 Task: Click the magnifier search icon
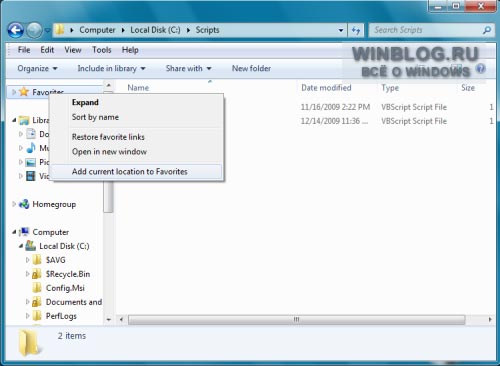pos(487,30)
